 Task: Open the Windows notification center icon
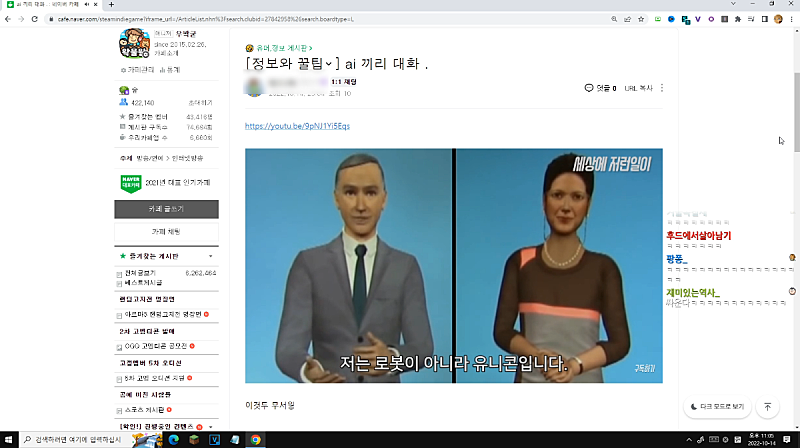787,439
